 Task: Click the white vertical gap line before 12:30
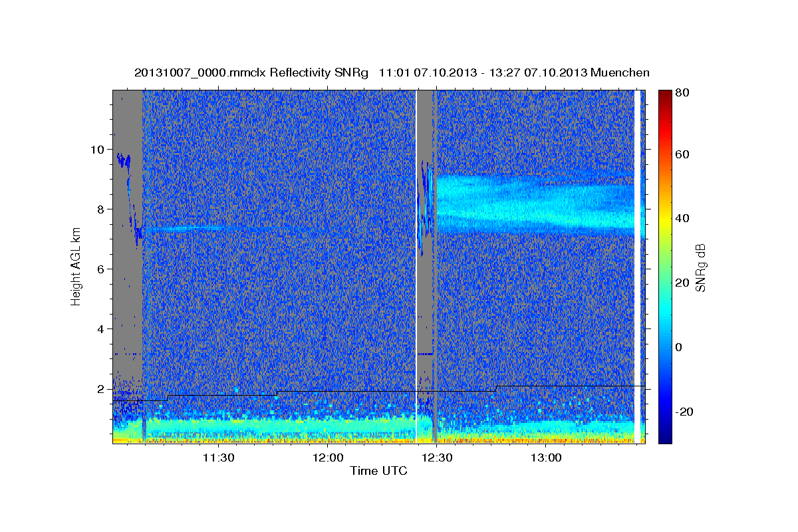(x=416, y=266)
